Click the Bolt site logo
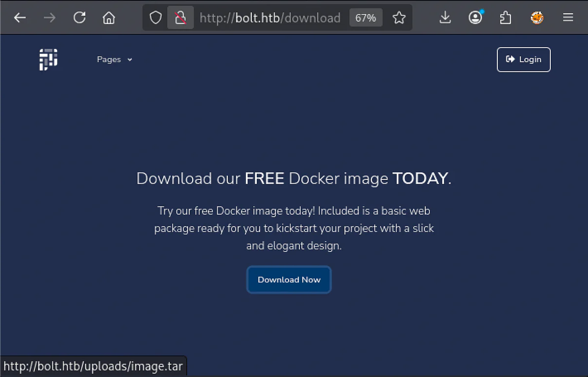The width and height of the screenshot is (588, 377). tap(49, 59)
